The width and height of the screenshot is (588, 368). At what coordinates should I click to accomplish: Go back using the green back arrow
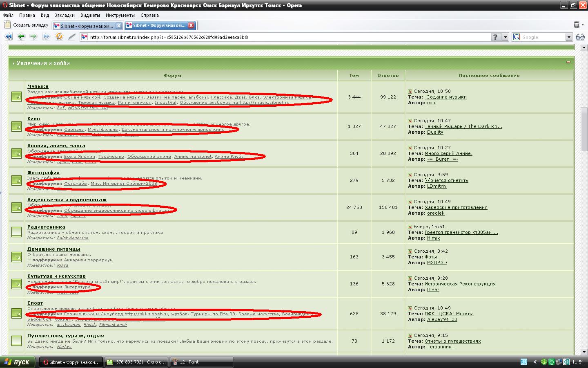(21, 37)
